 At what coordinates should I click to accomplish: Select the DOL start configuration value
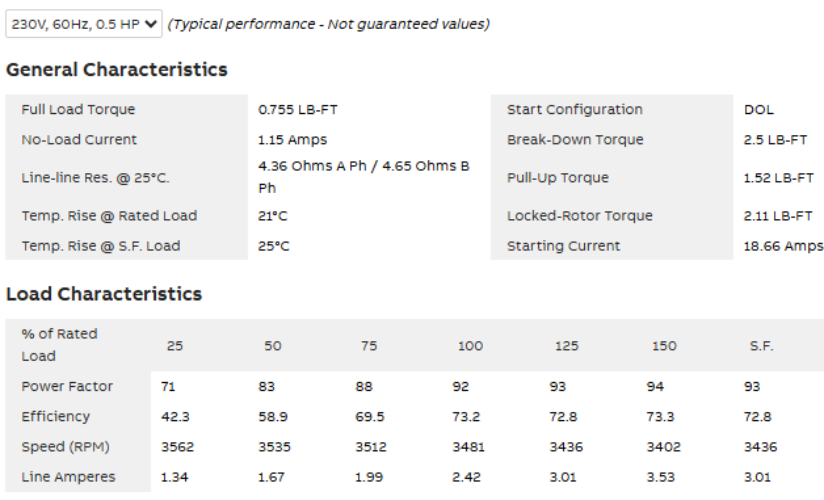[759, 110]
